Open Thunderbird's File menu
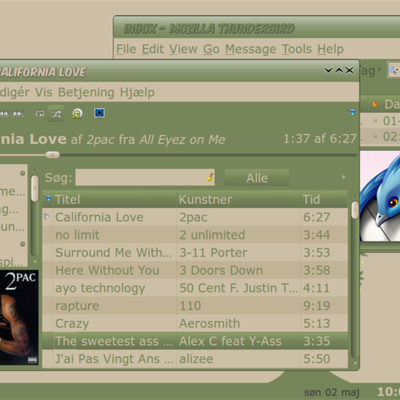Screen dimensions: 400x400 pyautogui.click(x=126, y=49)
